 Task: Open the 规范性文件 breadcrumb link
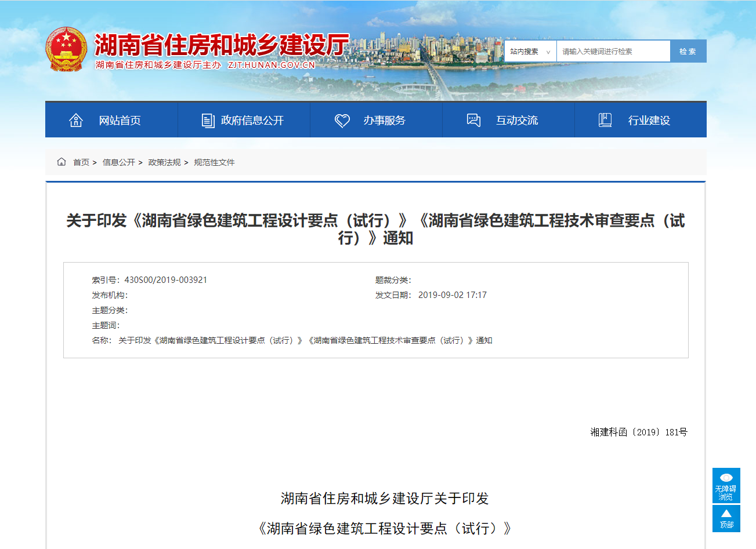pos(214,162)
